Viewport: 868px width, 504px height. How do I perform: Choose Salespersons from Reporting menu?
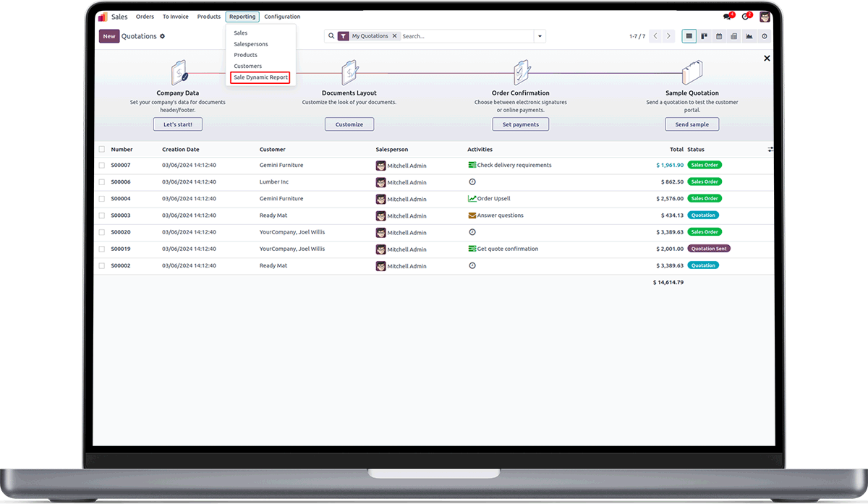pos(251,44)
